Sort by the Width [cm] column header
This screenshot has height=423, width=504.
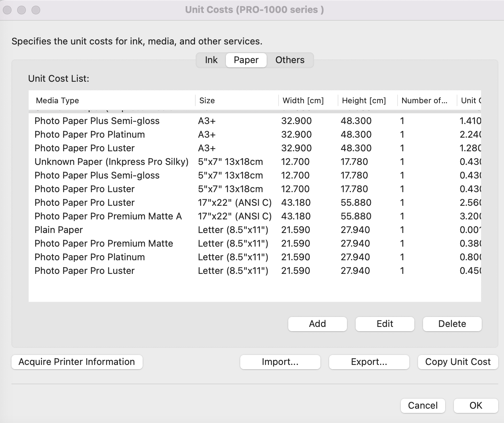(303, 100)
